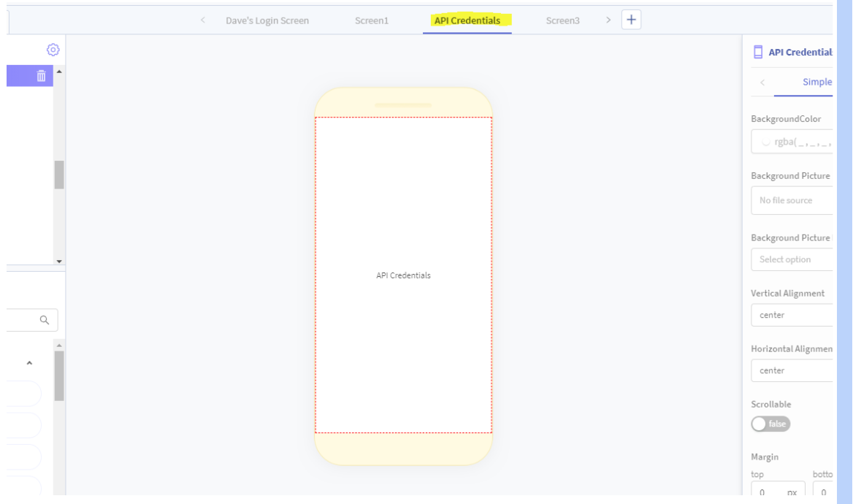Open the Background Picture 'Select option' dropdown
The width and height of the screenshot is (853, 504).
point(792,259)
